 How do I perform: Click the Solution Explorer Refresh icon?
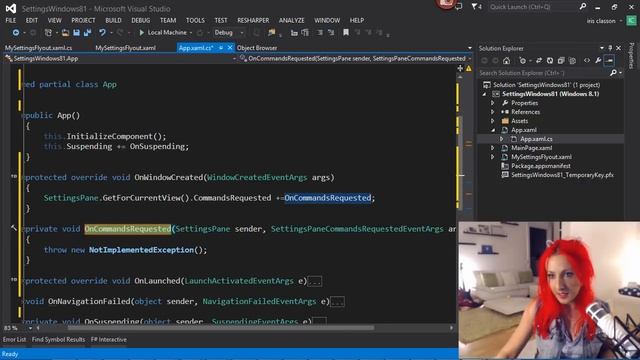[x=550, y=60]
